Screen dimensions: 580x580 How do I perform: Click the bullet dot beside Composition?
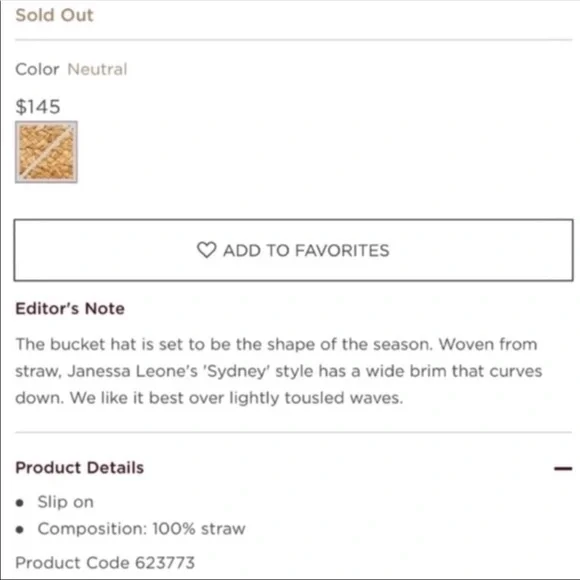(20, 530)
